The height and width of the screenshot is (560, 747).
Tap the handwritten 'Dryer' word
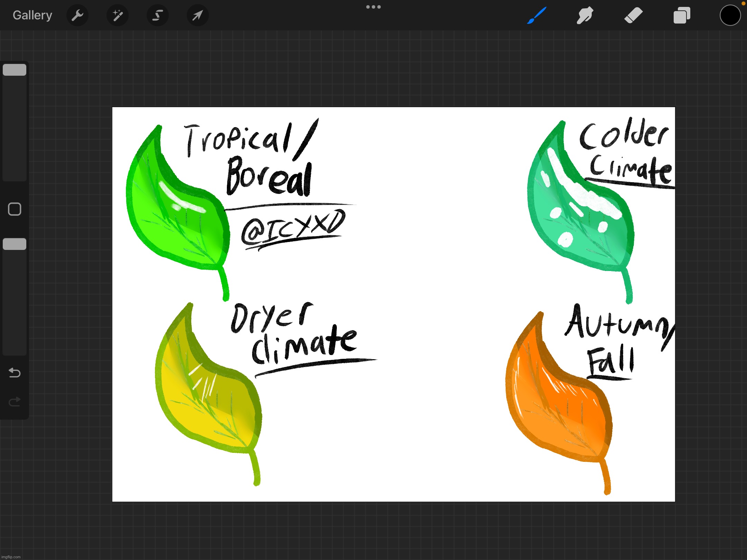[272, 317]
